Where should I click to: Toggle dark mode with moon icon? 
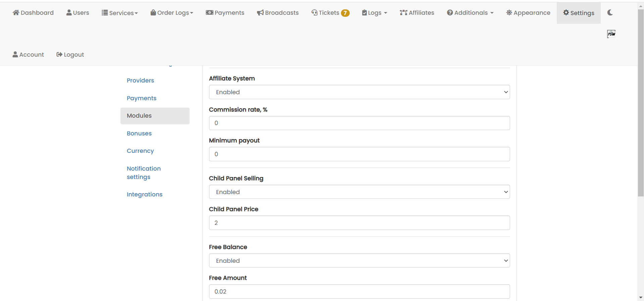pyautogui.click(x=610, y=12)
